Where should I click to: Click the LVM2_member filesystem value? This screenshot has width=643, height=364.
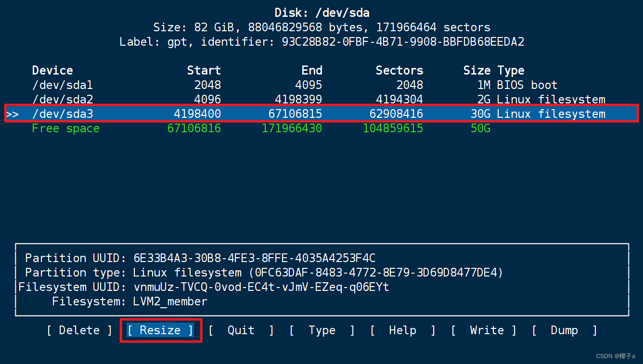coord(170,301)
